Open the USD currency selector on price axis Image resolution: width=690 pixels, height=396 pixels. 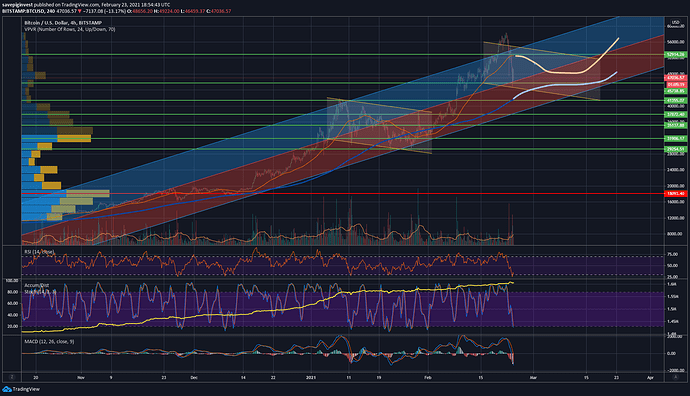pos(675,22)
